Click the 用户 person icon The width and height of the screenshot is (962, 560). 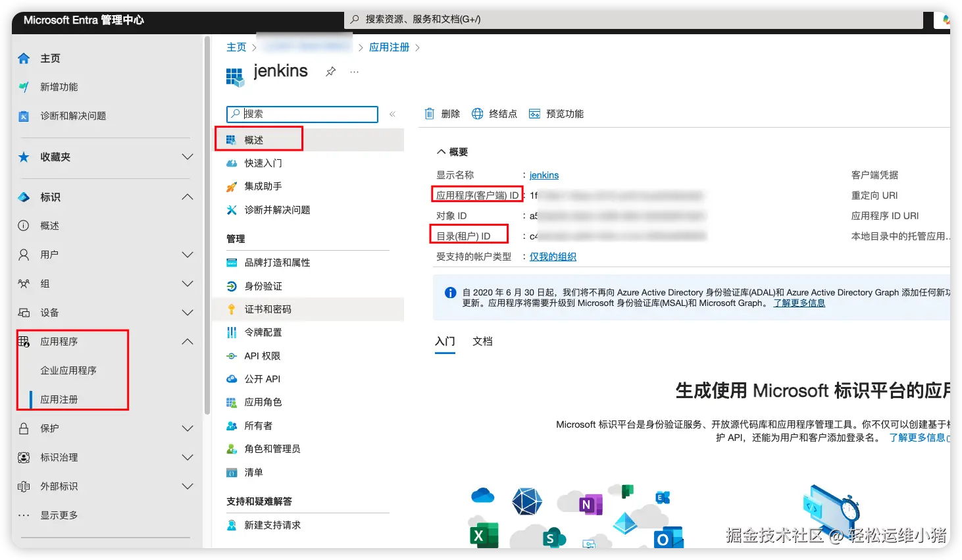24,255
